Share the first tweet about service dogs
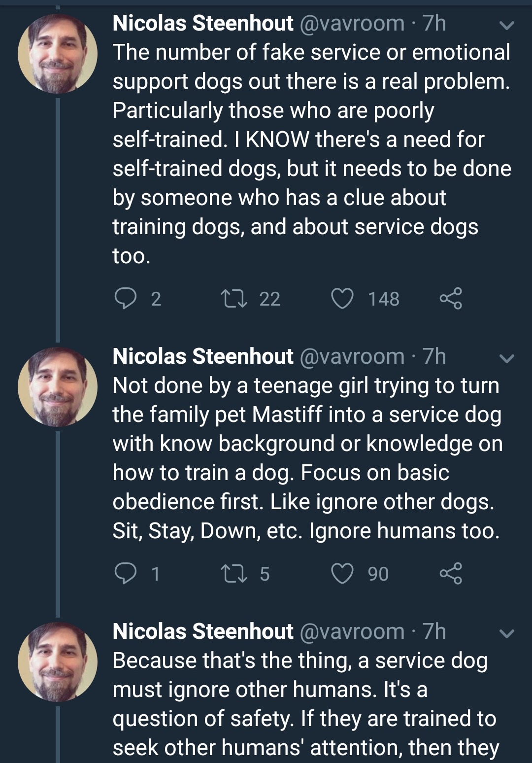 click(450, 298)
